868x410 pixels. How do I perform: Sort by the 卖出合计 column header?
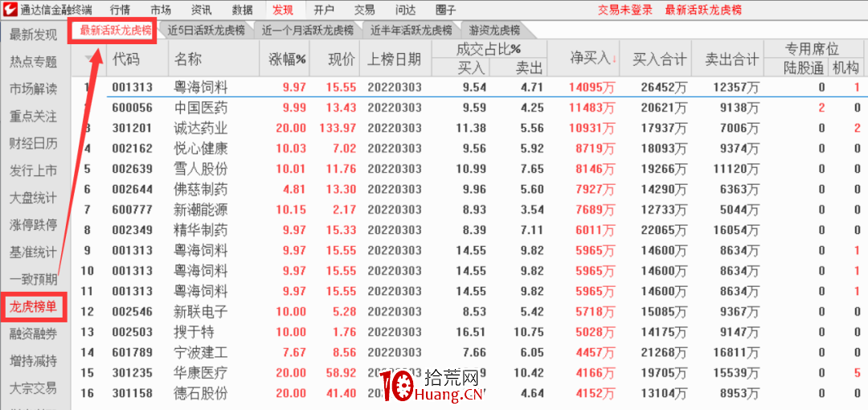point(732,58)
